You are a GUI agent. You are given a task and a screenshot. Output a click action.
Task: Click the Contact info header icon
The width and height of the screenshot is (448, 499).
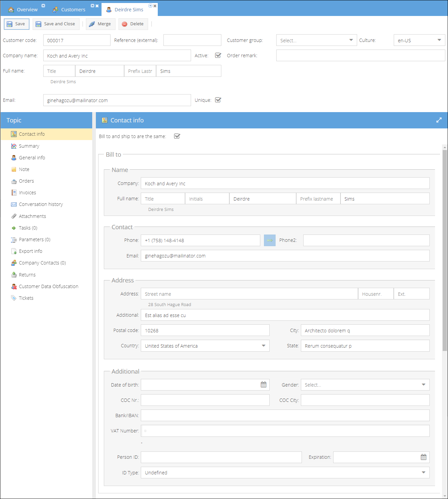point(105,120)
